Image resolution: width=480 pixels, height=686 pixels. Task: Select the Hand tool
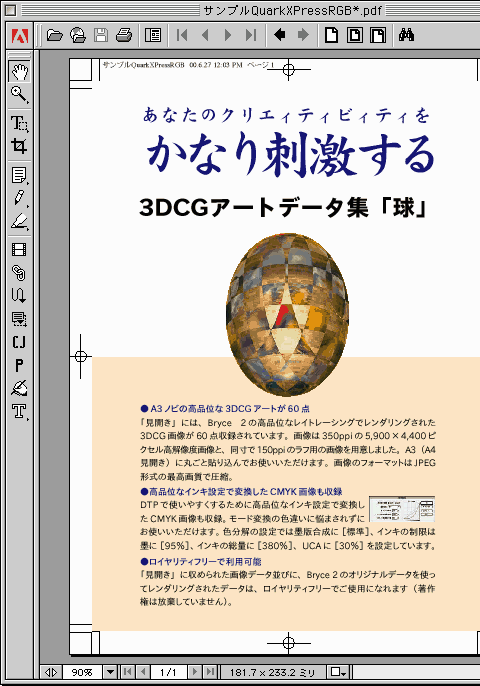pos(19,71)
